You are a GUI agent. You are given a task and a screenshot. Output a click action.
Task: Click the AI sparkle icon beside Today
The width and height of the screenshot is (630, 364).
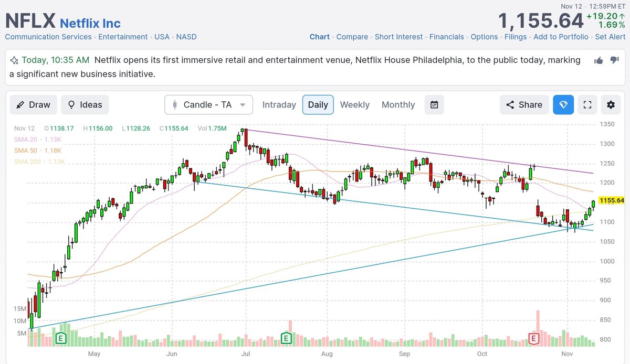coord(14,60)
